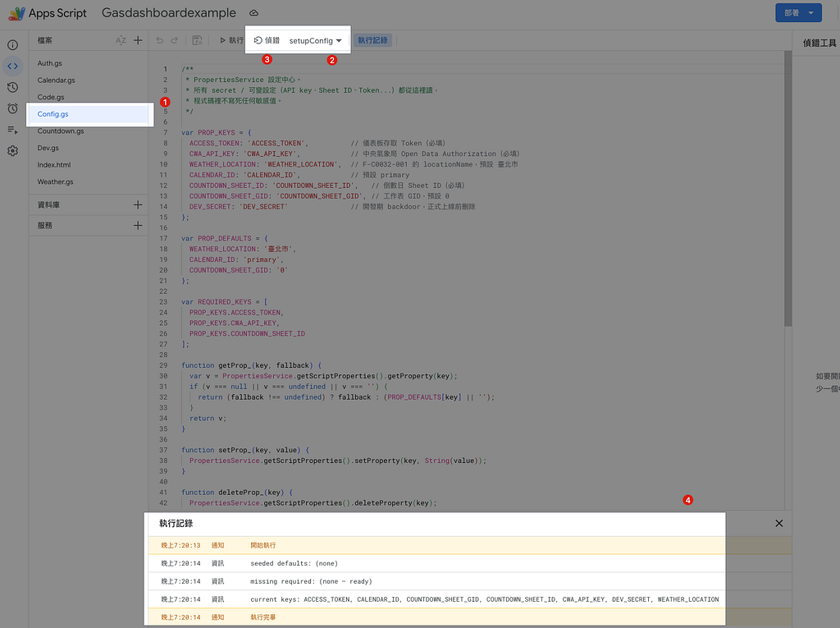Open Project Settings gear icon

tap(13, 151)
